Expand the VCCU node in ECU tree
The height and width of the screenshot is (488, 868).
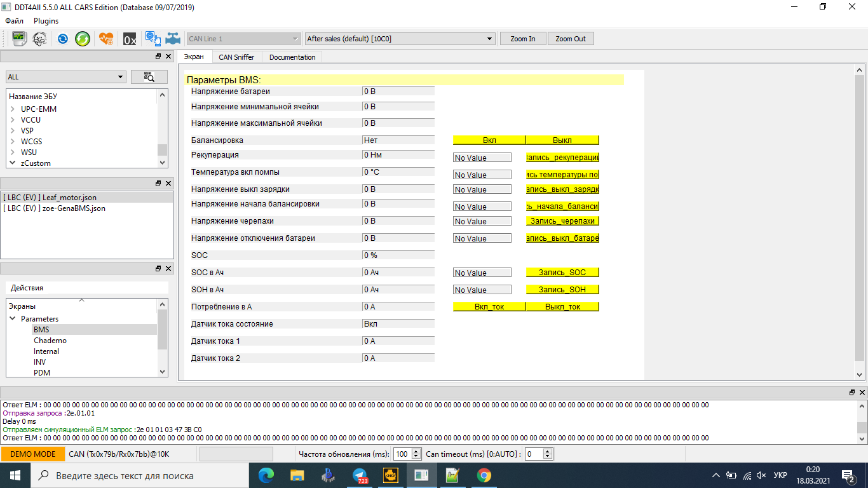pos(13,120)
